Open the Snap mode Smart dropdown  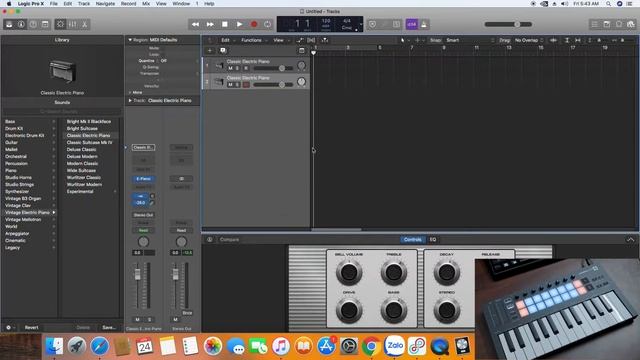point(470,40)
